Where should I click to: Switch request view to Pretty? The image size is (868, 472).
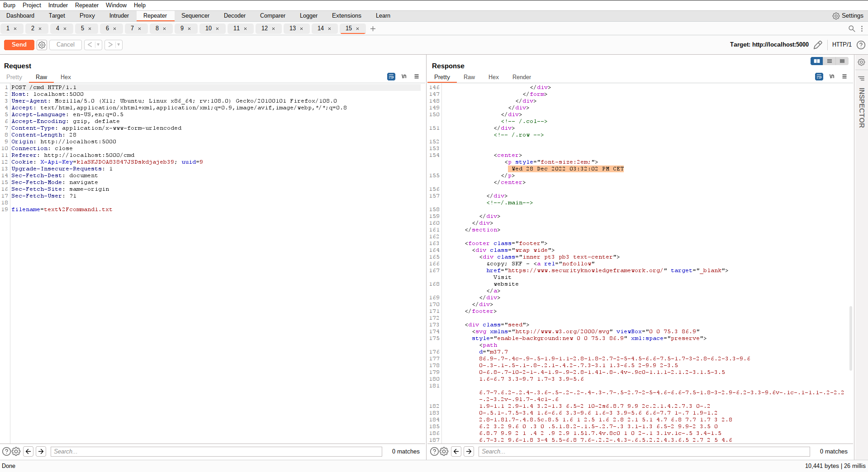coord(14,77)
